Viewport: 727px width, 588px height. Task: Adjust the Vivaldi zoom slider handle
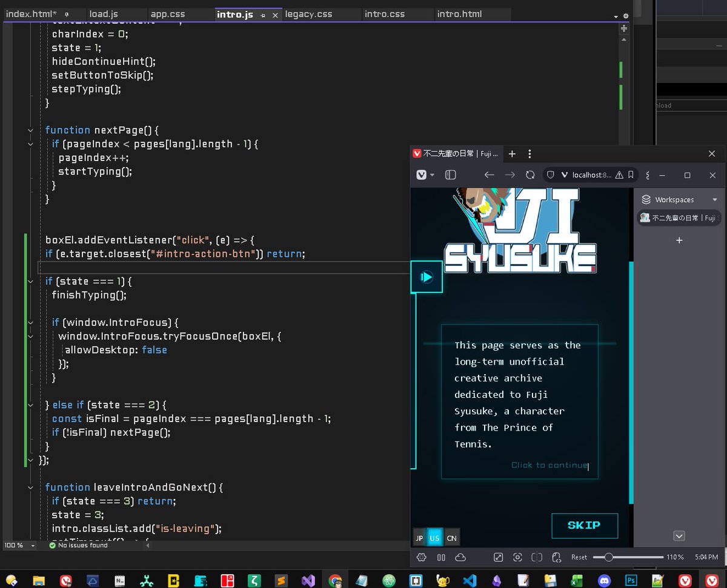pos(608,557)
